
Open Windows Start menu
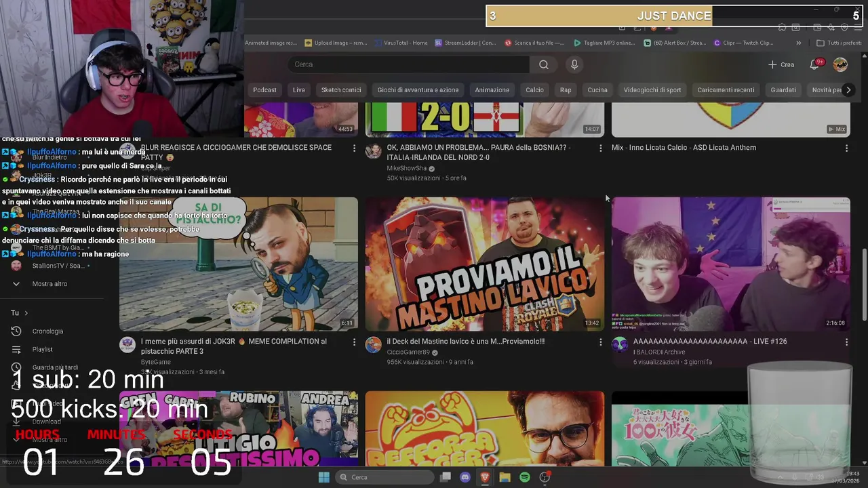coord(324,477)
